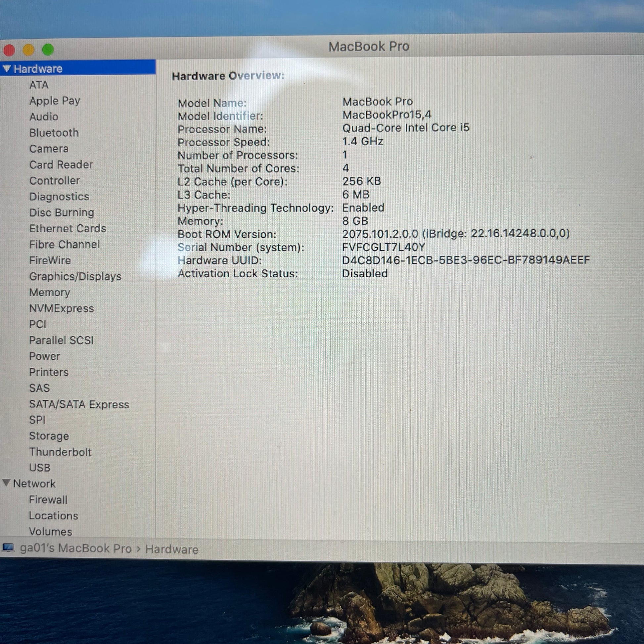Click Hardware in the bottom path bar
This screenshot has height=644, width=644.
(172, 549)
